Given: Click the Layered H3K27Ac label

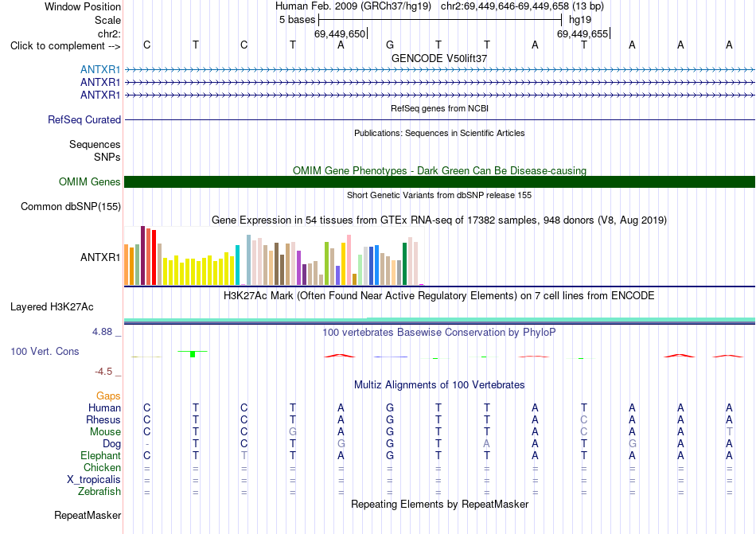Looking at the screenshot, I should pyautogui.click(x=52, y=307).
